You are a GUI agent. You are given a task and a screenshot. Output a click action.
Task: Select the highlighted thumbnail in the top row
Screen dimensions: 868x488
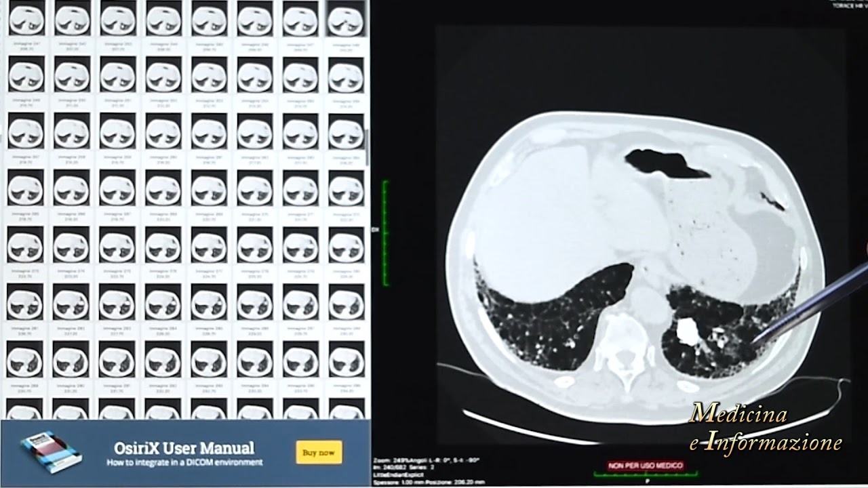click(x=345, y=18)
